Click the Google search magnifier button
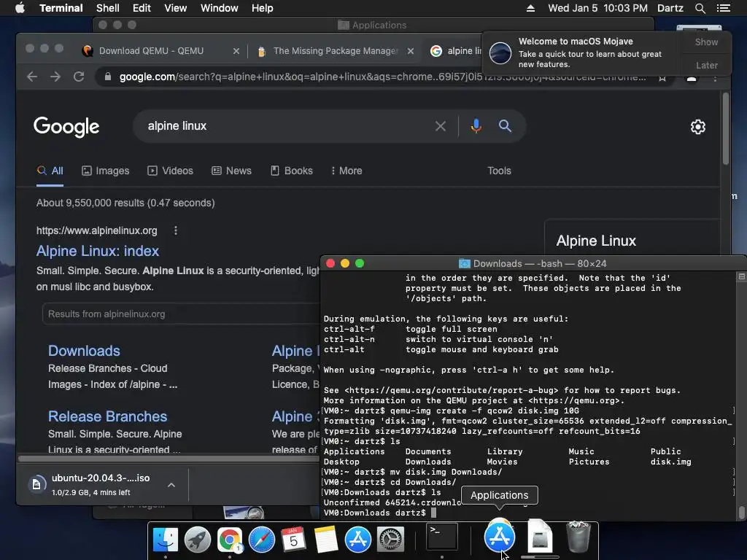Screen dimensions: 747x560 point(505,125)
